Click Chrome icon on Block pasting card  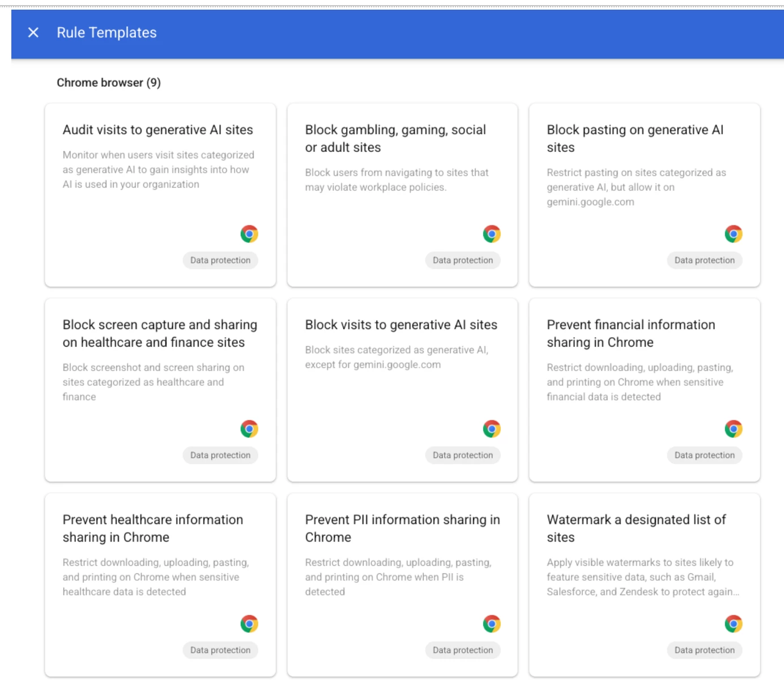734,234
